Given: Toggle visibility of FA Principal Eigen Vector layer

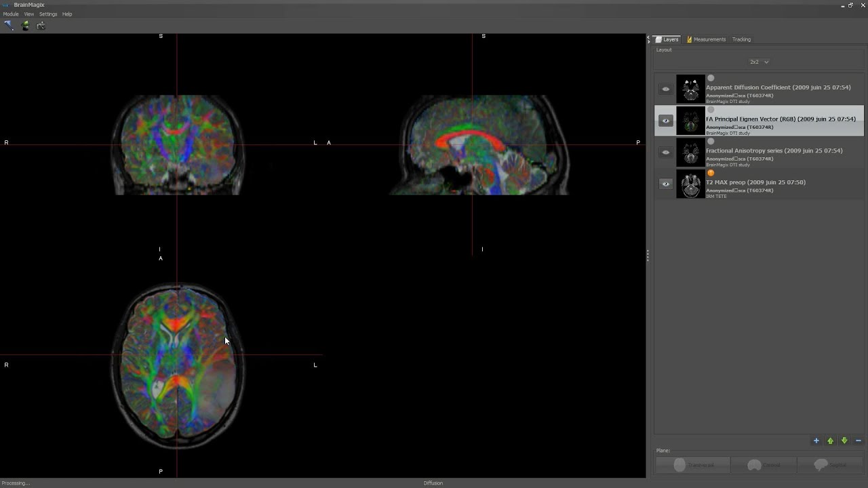Looking at the screenshot, I should (665, 121).
